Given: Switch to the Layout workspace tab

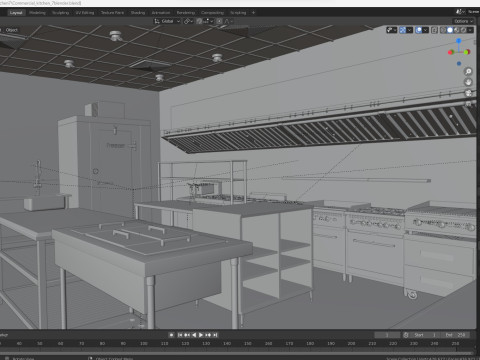Looking at the screenshot, I should click(x=16, y=13).
